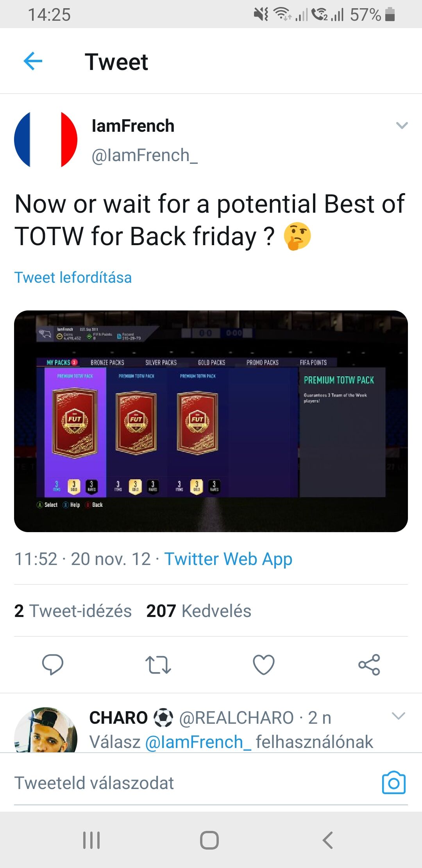Expand the chevron menu on IamFrench tweet
422x868 pixels.
click(x=402, y=125)
